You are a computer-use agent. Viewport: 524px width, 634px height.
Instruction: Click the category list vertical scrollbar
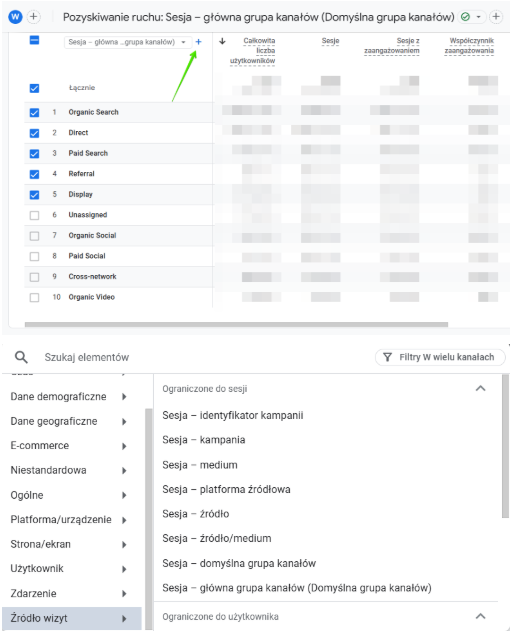point(148,519)
